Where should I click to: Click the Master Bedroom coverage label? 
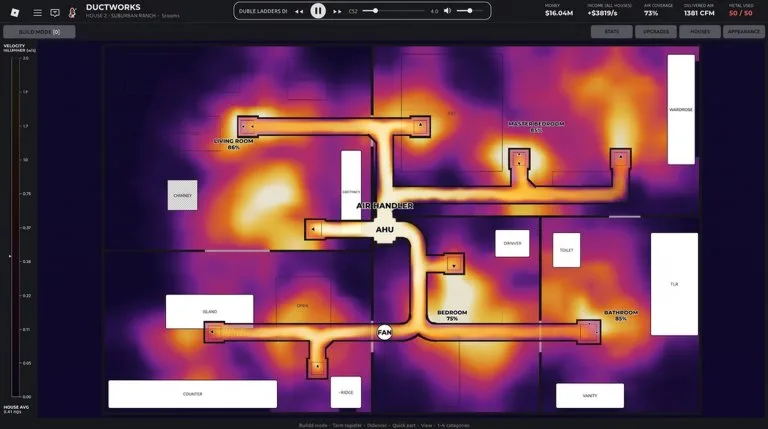click(x=536, y=127)
